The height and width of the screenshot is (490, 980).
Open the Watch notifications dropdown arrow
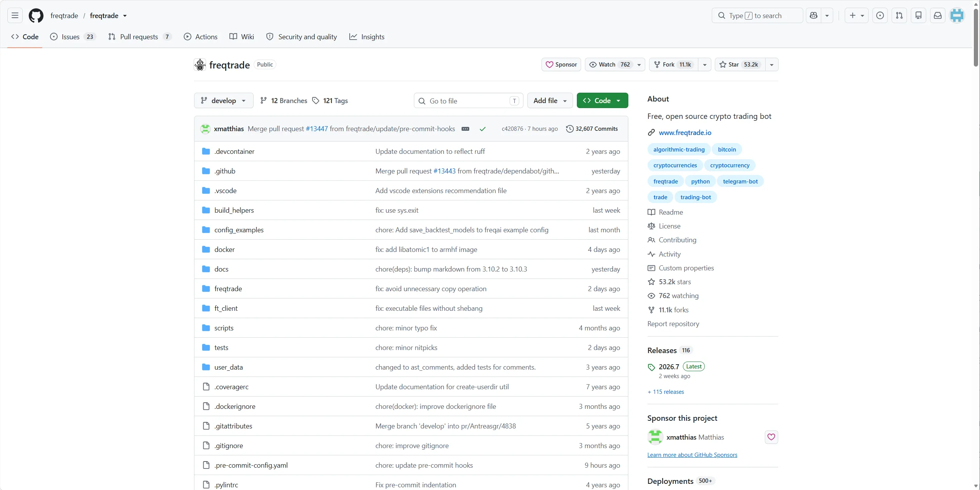coord(639,65)
